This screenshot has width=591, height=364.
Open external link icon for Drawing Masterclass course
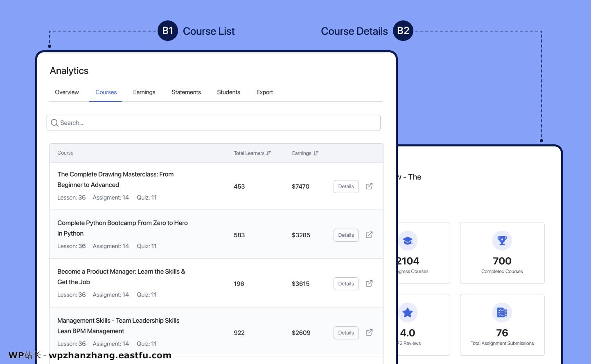point(369,186)
